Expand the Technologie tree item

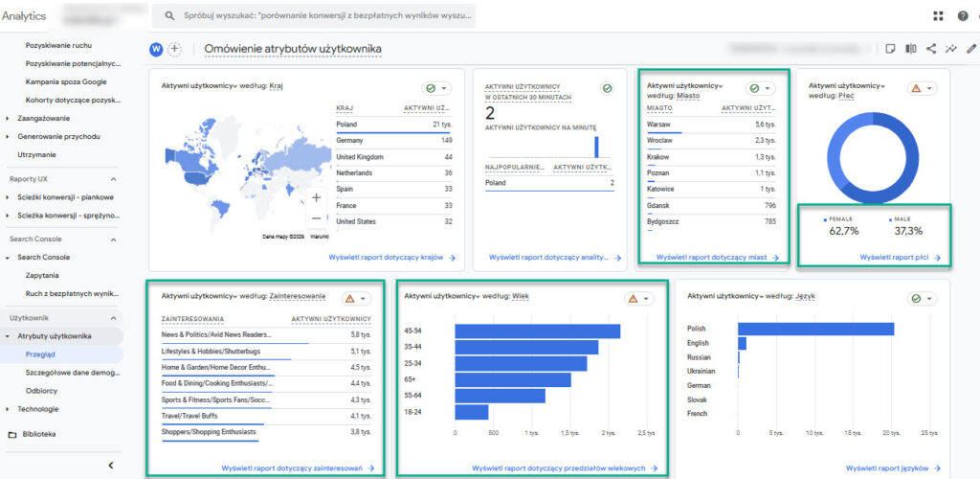[9, 409]
